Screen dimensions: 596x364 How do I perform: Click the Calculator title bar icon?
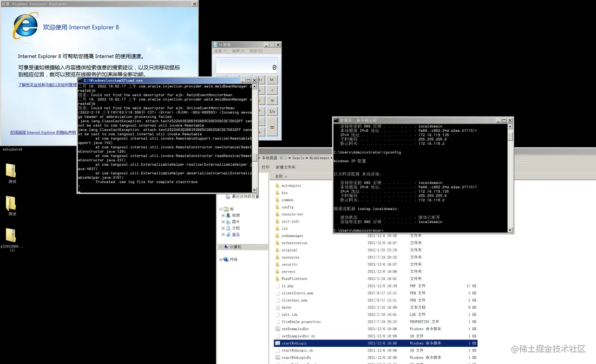pos(216,45)
